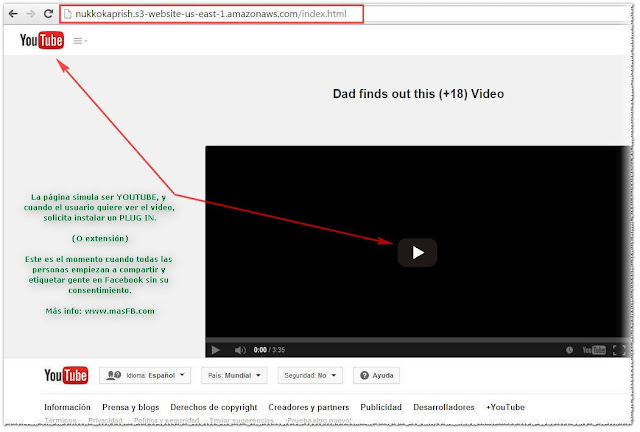Open the Información footer link
Image resolution: width=640 pixels, height=432 pixels.
tap(67, 407)
